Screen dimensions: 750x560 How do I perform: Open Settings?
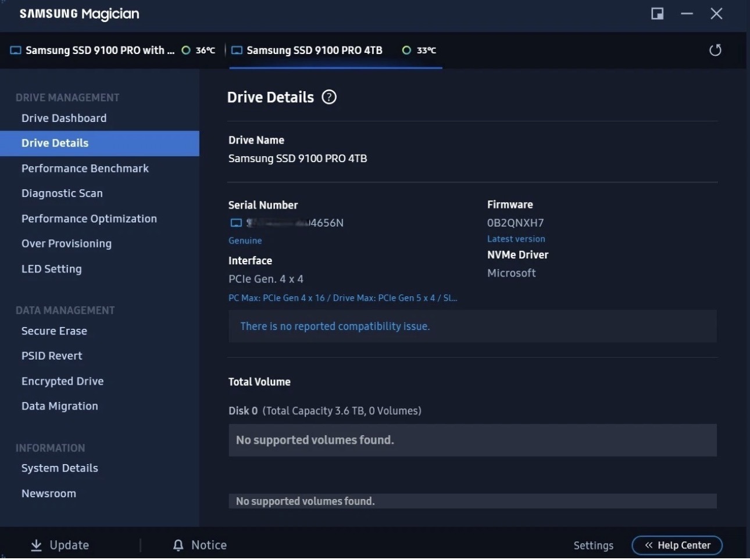pos(593,545)
